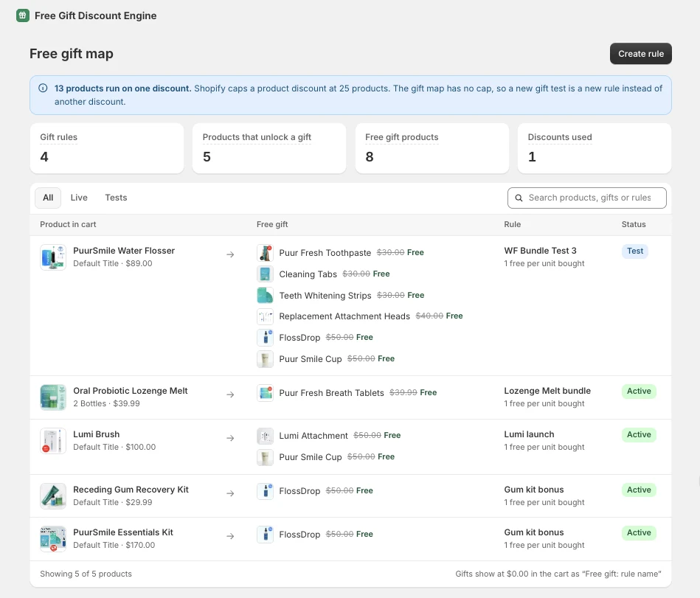Click the info icon in the blue banner

43,88
